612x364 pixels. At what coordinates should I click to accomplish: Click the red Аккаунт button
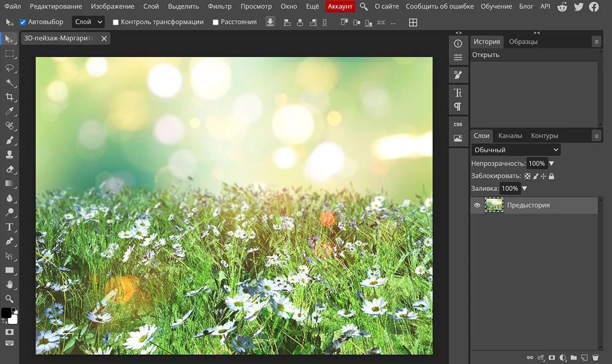pyautogui.click(x=340, y=7)
